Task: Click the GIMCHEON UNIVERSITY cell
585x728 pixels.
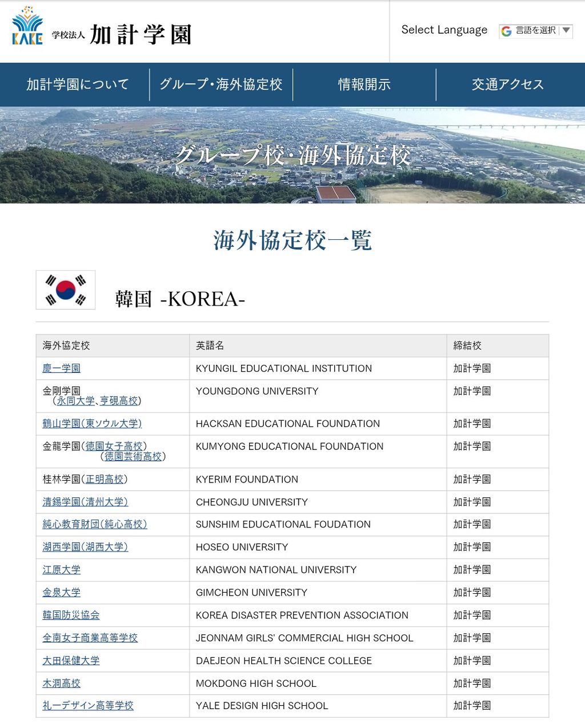Action: pyautogui.click(x=318, y=593)
